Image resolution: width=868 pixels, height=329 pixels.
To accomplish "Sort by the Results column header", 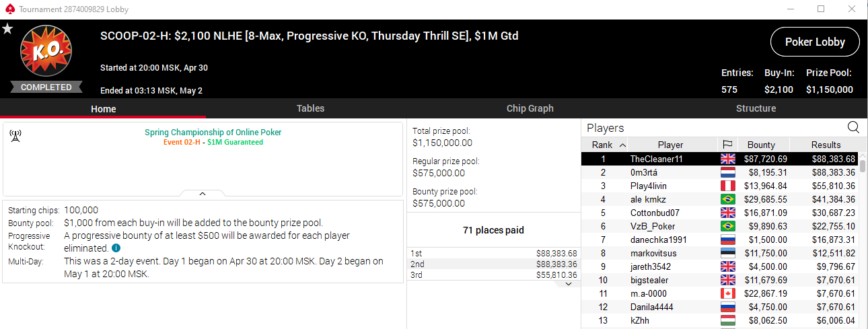I will click(826, 145).
